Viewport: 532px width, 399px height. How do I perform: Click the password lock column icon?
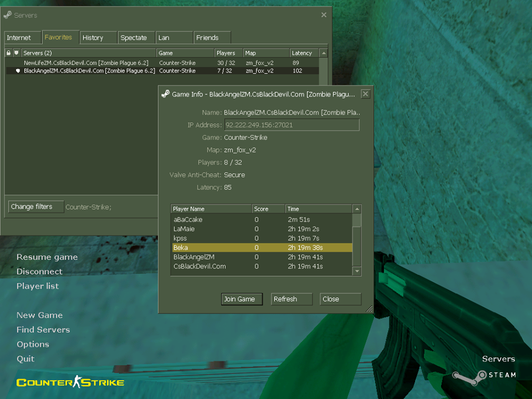click(x=8, y=53)
